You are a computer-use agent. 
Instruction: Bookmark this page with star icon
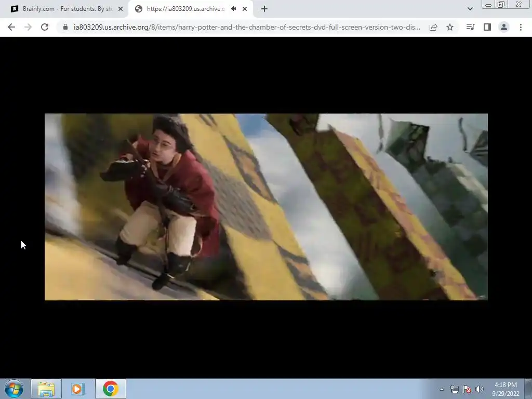pyautogui.click(x=450, y=27)
